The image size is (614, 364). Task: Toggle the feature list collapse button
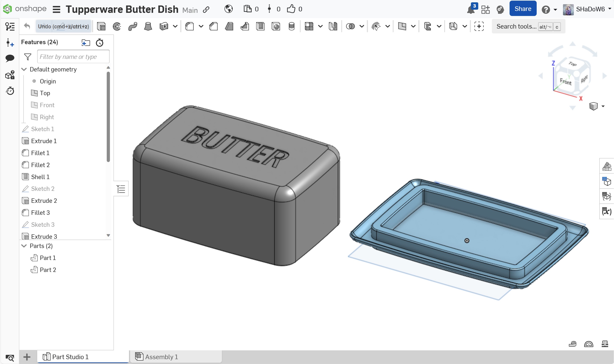(x=121, y=189)
